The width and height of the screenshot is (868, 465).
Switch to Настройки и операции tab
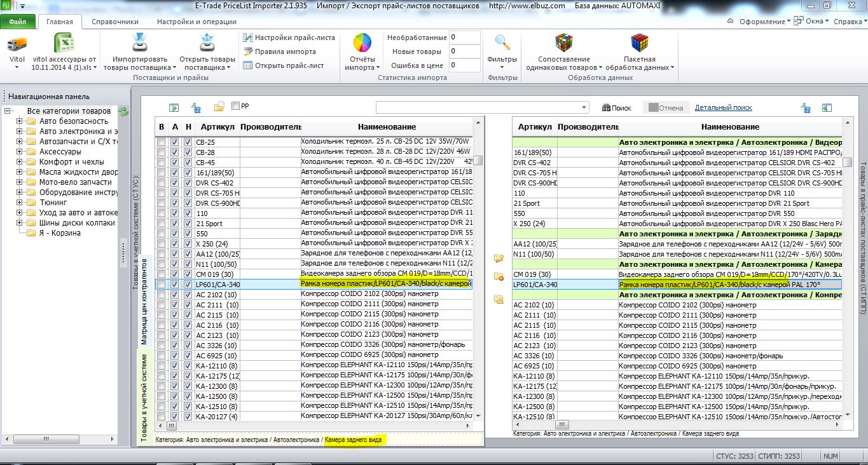[196, 22]
